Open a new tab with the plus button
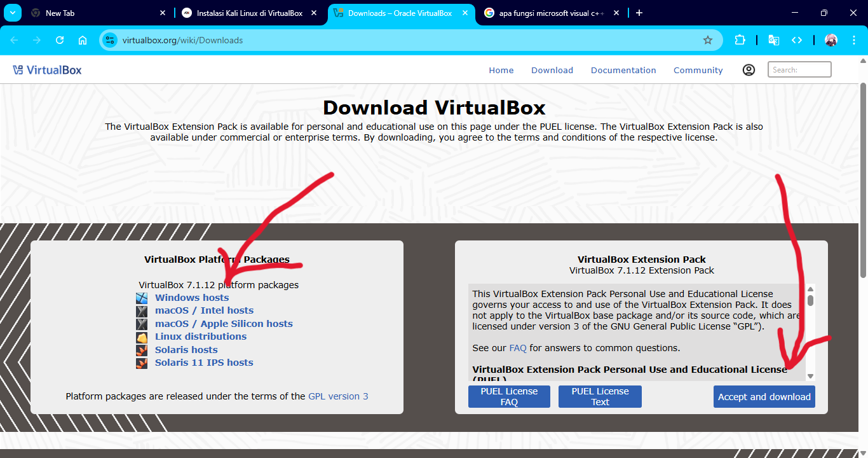The height and width of the screenshot is (458, 868). 639,13
